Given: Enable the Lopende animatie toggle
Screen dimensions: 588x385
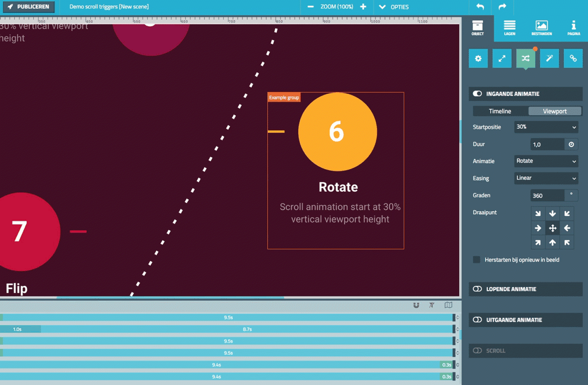Looking at the screenshot, I should [478, 289].
